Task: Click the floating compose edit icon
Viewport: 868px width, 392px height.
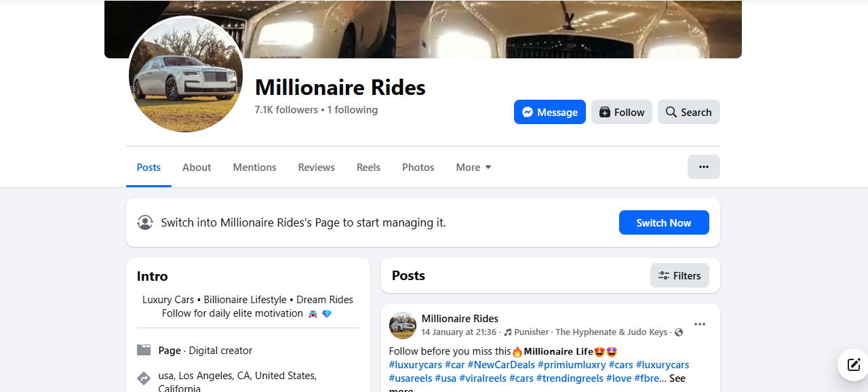Action: (x=853, y=364)
